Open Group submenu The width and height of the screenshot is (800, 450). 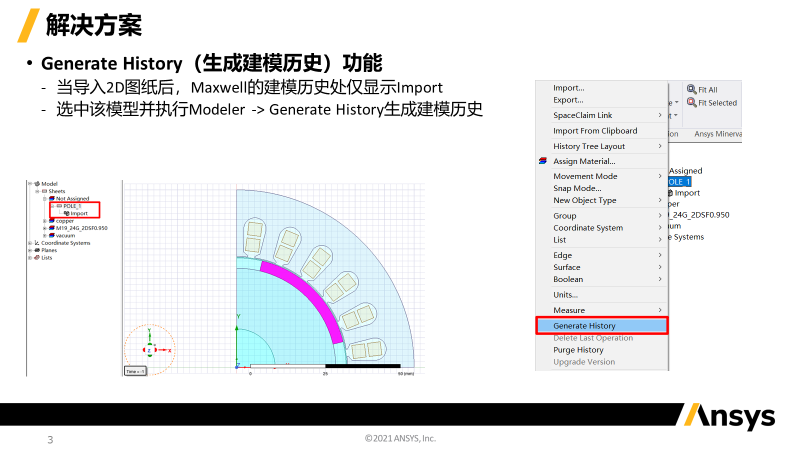(564, 216)
